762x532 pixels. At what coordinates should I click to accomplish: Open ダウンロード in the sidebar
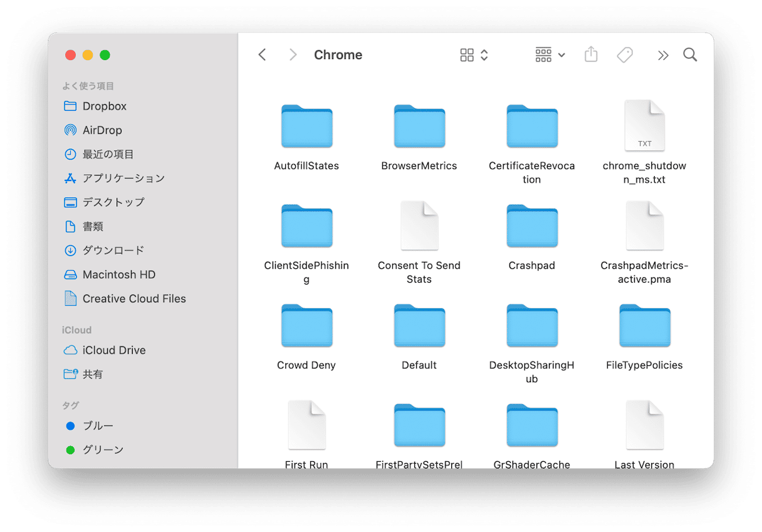point(104,251)
